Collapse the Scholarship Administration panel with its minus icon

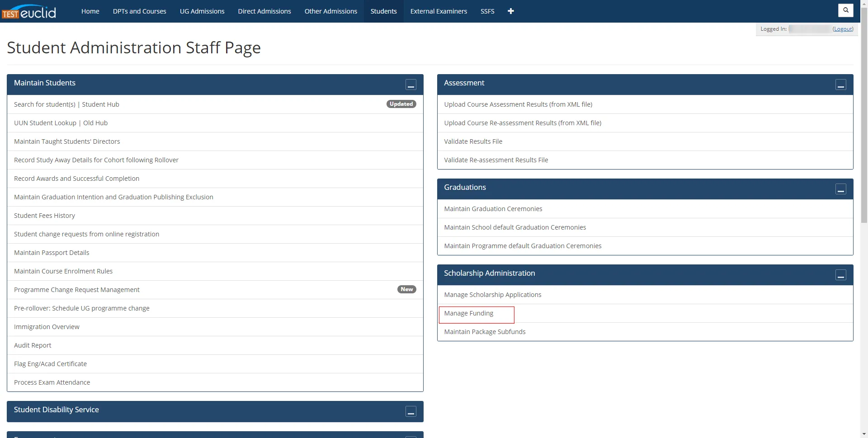click(841, 275)
